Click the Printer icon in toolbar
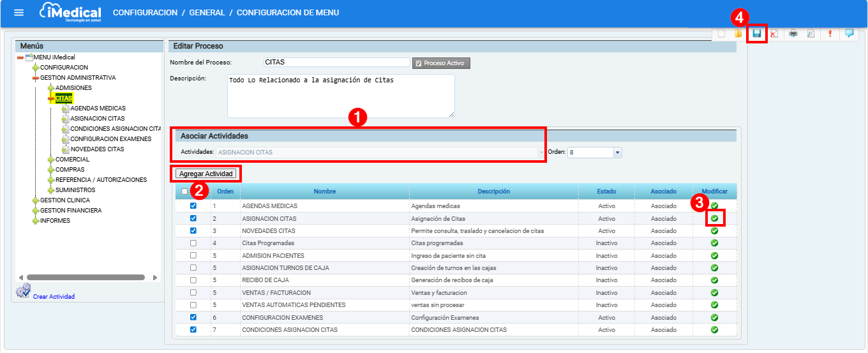 793,34
